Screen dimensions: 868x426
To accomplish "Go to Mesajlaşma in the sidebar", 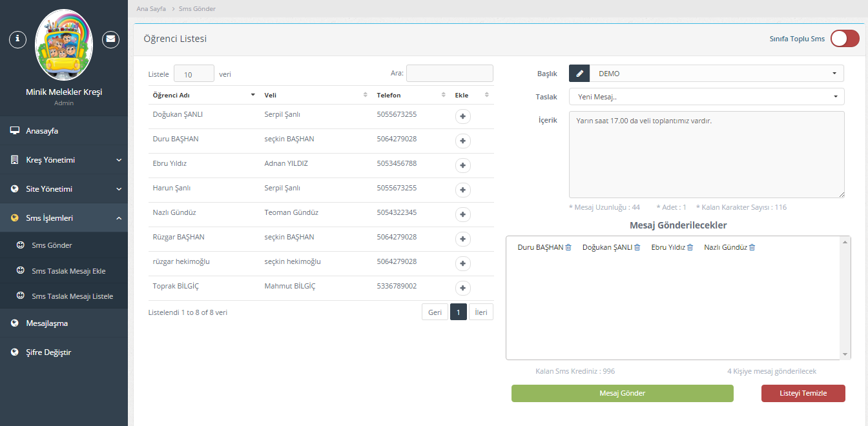I will click(46, 323).
